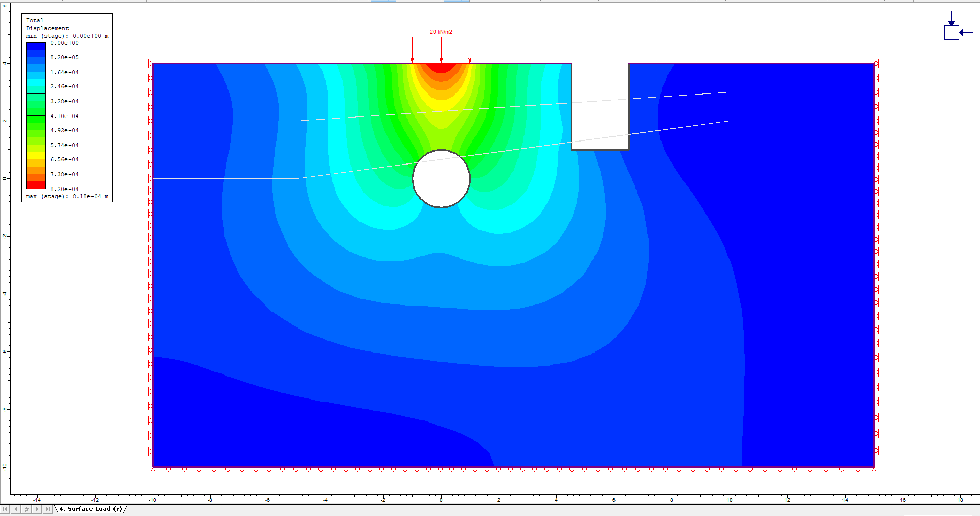
Task: Switch to the '4. Surface Load (r)' tab
Action: [x=90, y=509]
